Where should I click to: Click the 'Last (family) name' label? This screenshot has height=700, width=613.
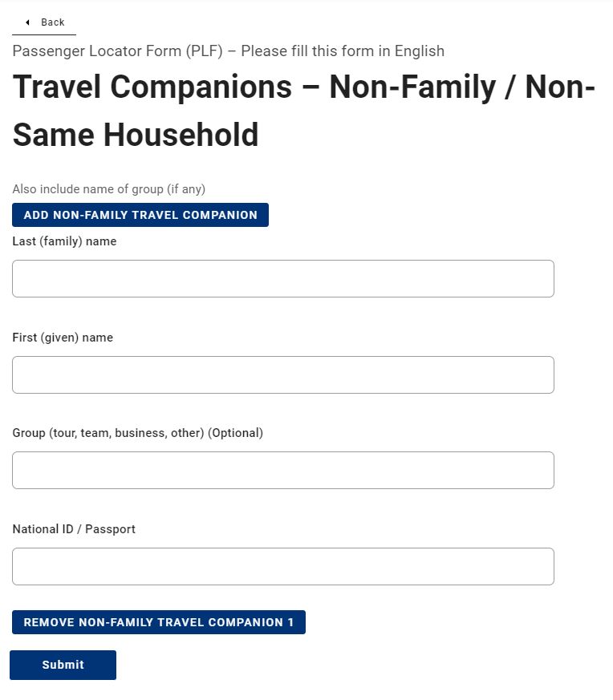click(x=64, y=241)
